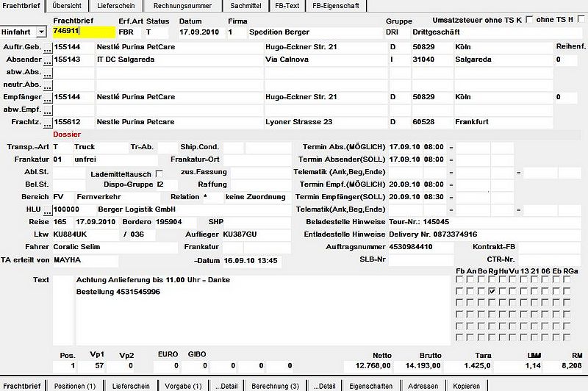The height and width of the screenshot is (391, 588).
Task: Open the Empfänger lookup ellipsis button
Action: click(48, 98)
